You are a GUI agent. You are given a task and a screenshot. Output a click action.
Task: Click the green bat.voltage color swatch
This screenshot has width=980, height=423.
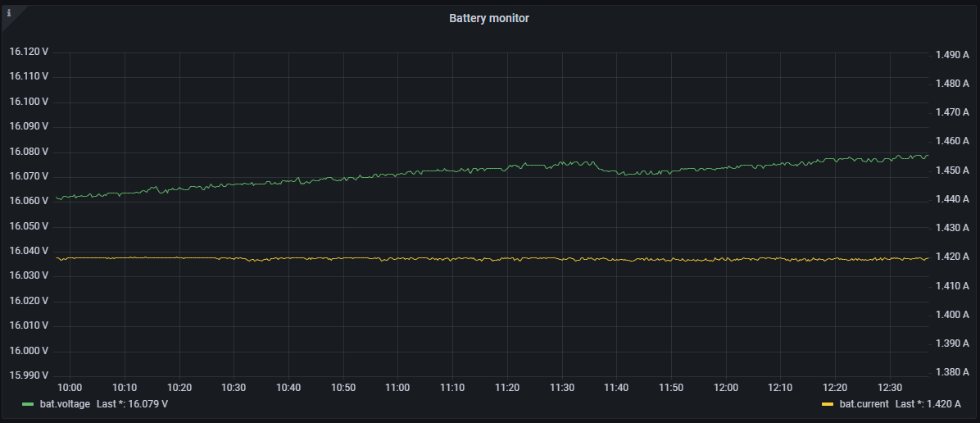[28, 404]
